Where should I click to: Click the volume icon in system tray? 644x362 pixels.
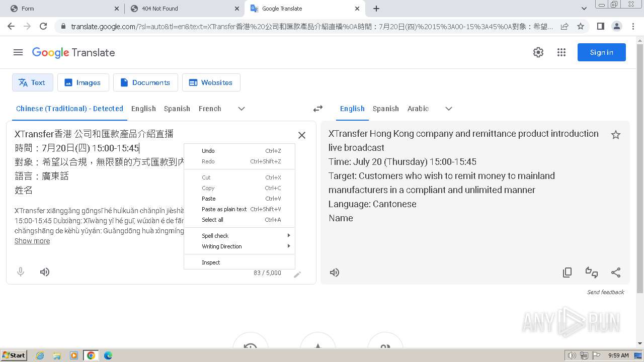point(572,355)
